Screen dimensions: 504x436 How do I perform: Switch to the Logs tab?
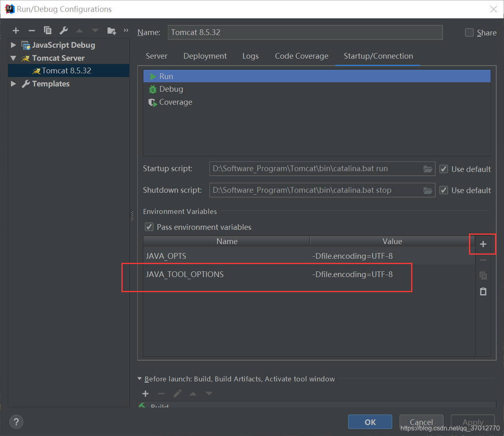coord(251,56)
